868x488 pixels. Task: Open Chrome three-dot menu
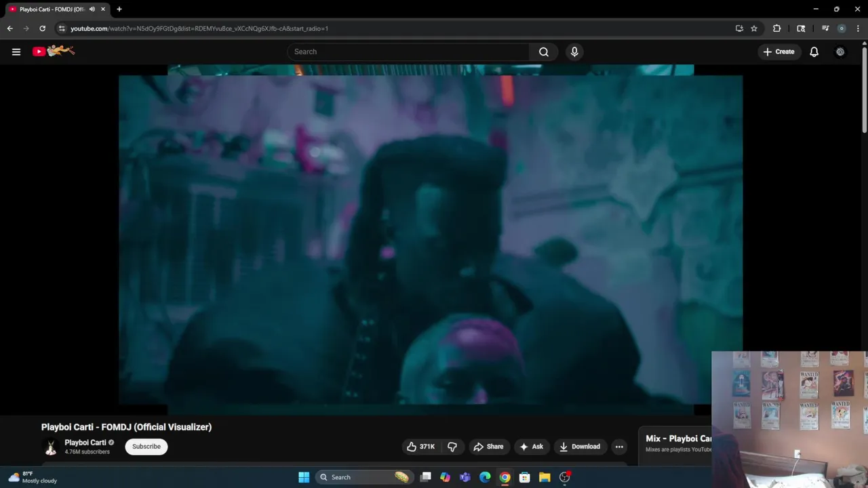coord(858,28)
